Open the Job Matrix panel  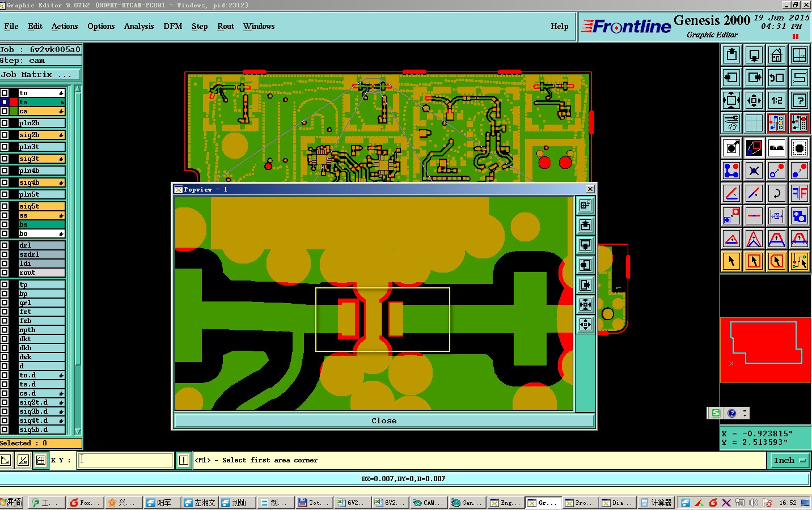pos(40,75)
